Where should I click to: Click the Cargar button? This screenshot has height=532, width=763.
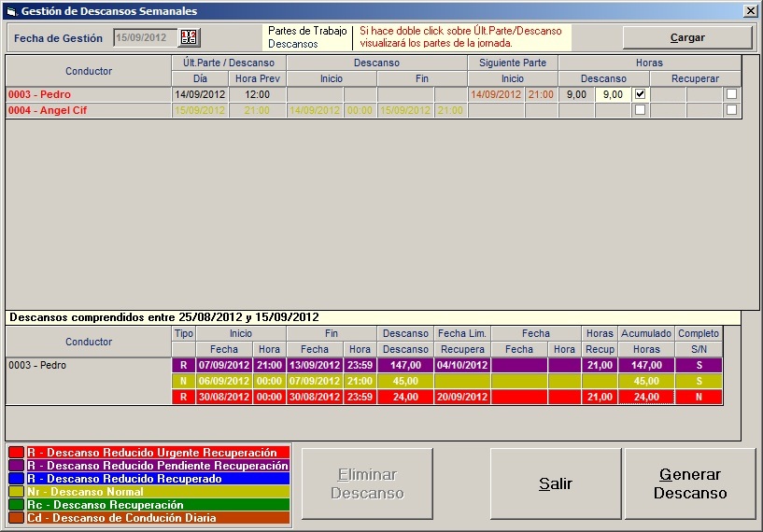pyautogui.click(x=687, y=37)
